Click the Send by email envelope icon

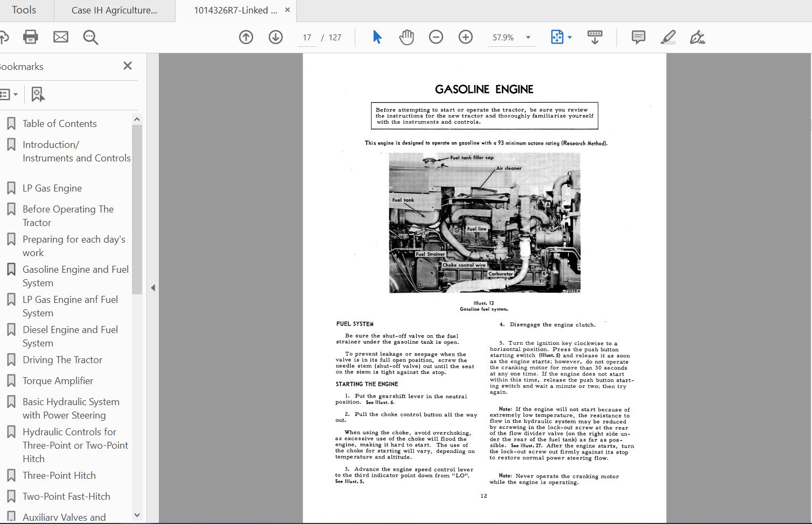pos(61,37)
